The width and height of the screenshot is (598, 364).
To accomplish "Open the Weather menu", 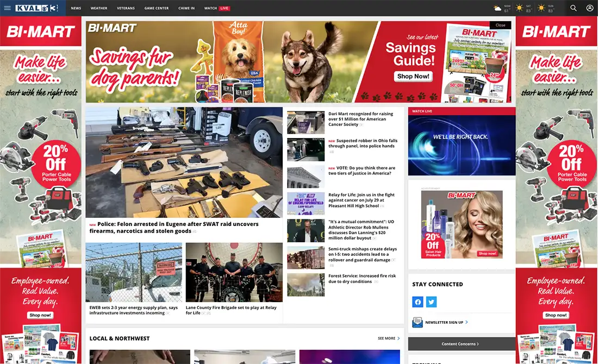I will coord(99,8).
